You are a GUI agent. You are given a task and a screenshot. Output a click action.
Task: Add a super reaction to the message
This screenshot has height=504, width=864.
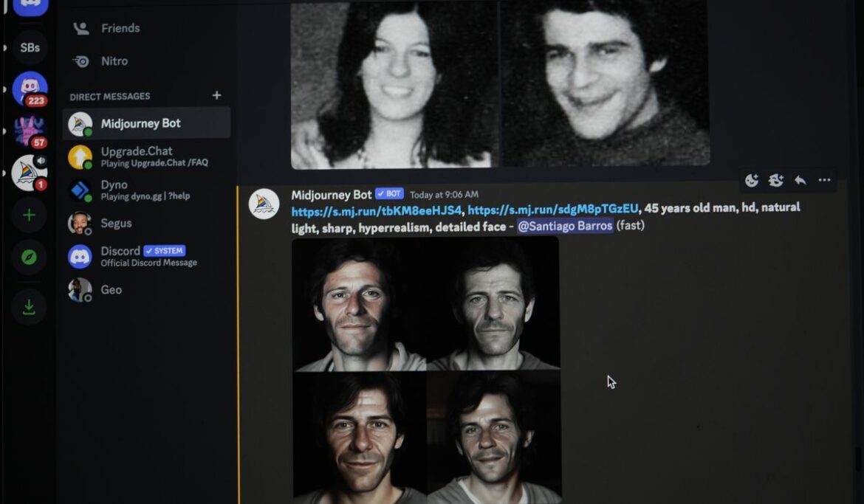pos(775,179)
